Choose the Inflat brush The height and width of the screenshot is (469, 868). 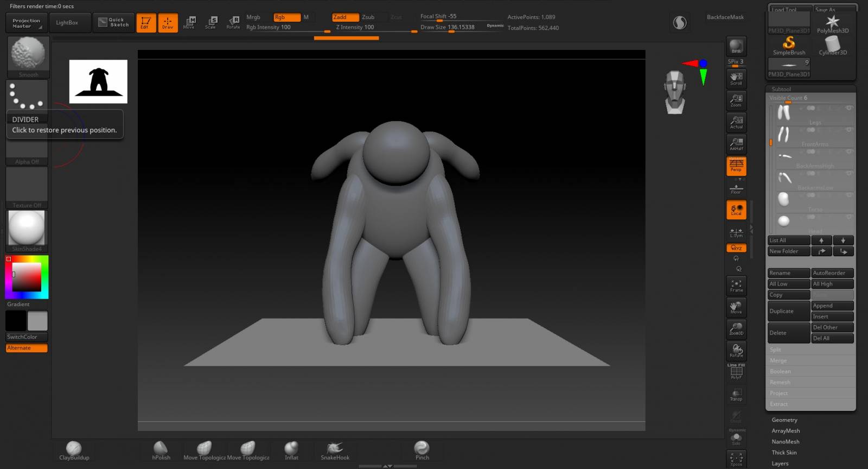(x=291, y=450)
